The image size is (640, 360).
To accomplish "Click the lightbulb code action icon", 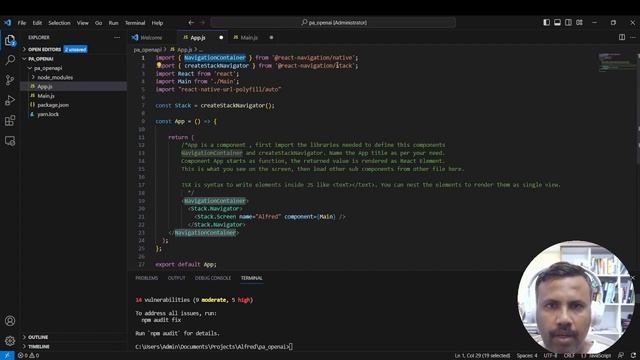I will tap(158, 65).
